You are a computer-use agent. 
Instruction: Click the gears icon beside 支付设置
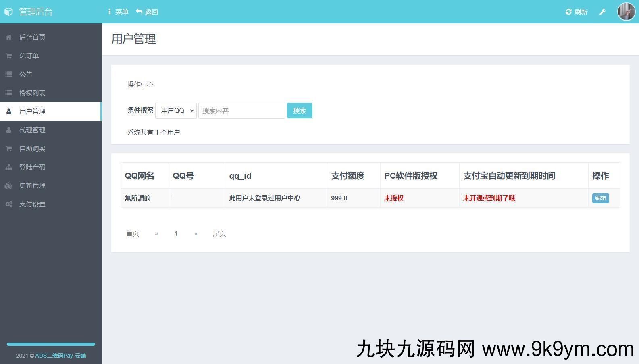click(8, 204)
